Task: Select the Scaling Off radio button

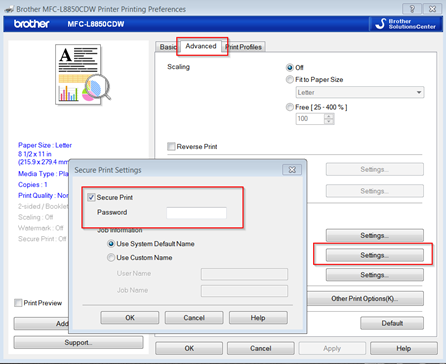Action: [290, 67]
